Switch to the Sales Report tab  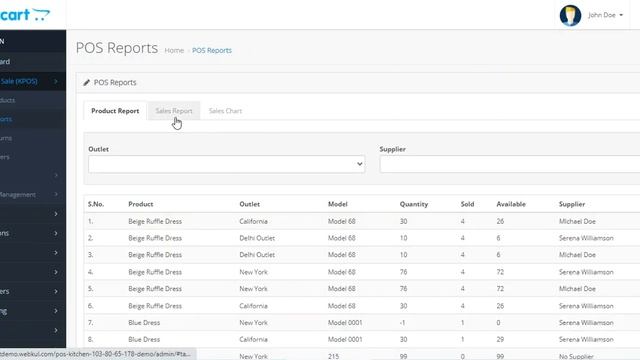point(174,111)
